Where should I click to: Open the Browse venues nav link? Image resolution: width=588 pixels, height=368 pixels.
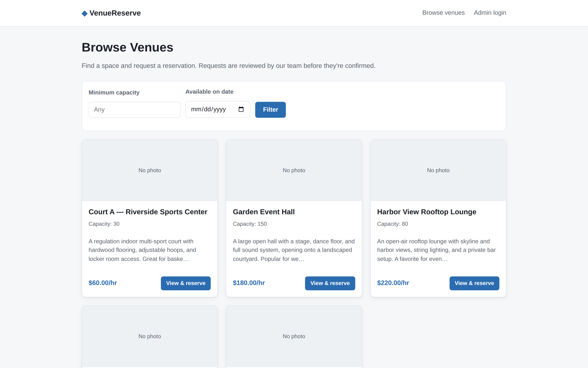tap(443, 13)
